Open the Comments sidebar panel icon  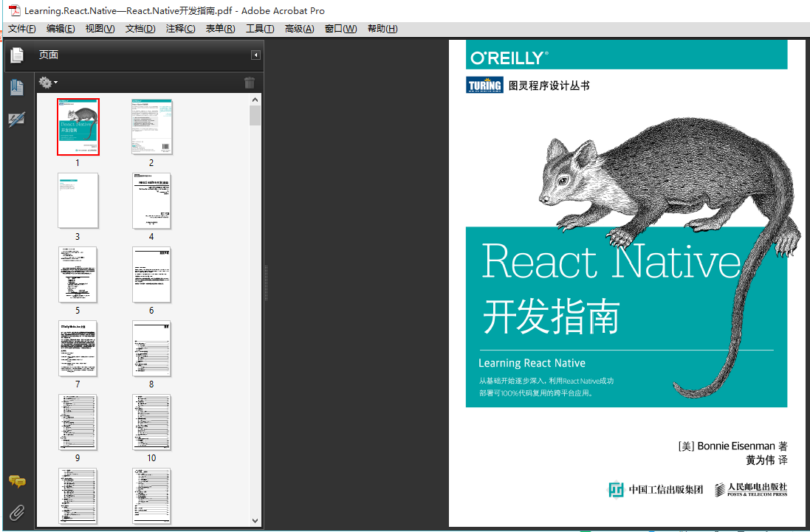[17, 482]
